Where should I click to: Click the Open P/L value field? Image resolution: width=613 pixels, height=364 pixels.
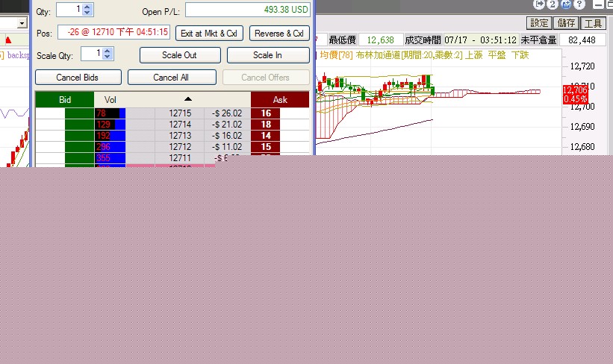tap(248, 10)
